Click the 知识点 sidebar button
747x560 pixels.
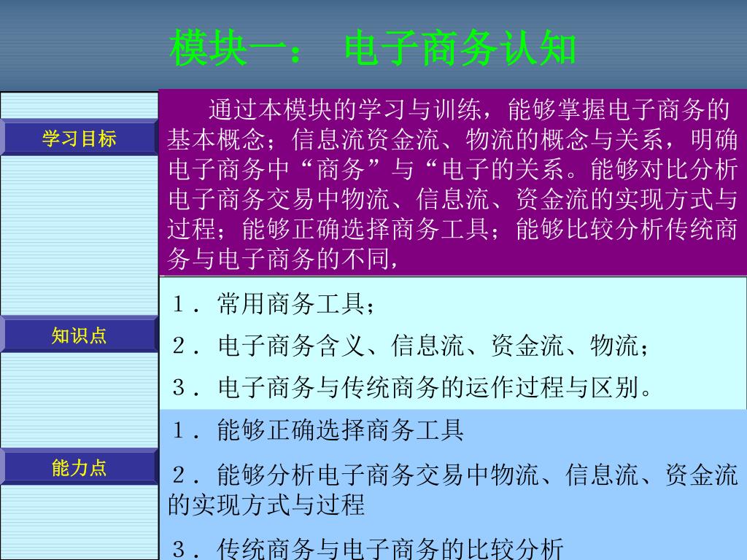click(79, 335)
